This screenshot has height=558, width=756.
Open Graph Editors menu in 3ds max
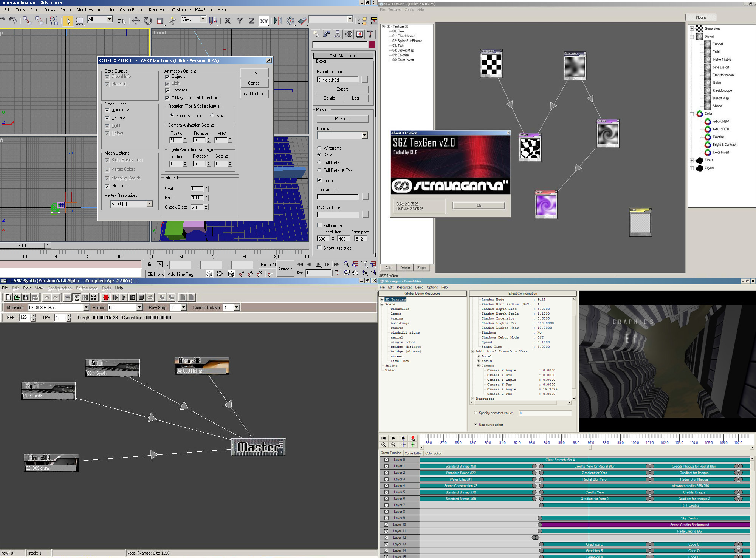tap(132, 10)
